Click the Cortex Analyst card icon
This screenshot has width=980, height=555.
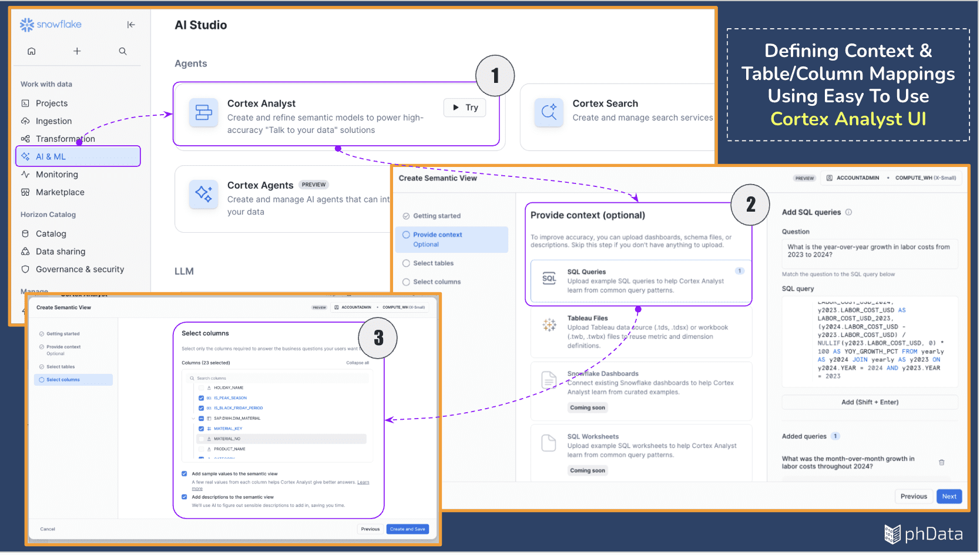204,112
